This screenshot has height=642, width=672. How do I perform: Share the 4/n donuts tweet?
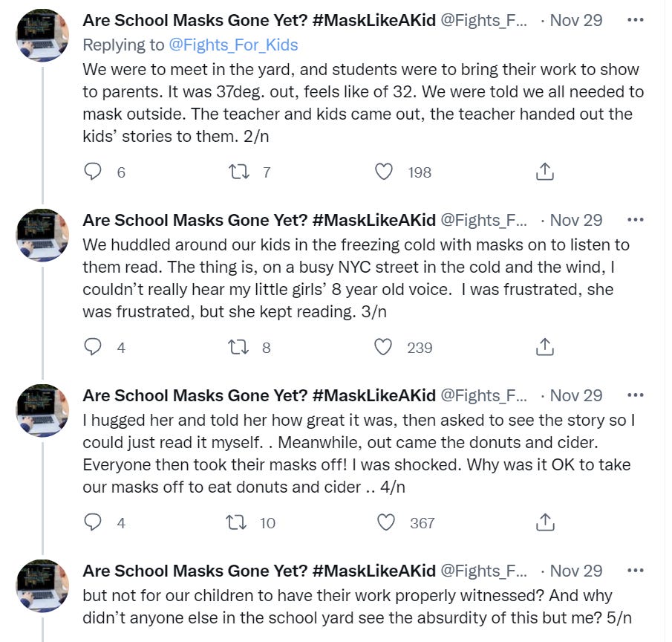tap(544, 522)
